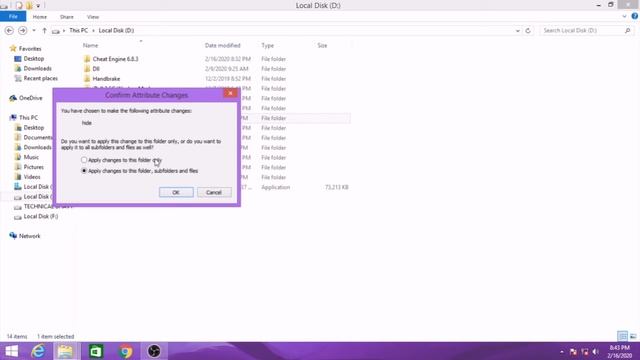Select Cheat Engine 6.8.3 folder

tap(115, 59)
